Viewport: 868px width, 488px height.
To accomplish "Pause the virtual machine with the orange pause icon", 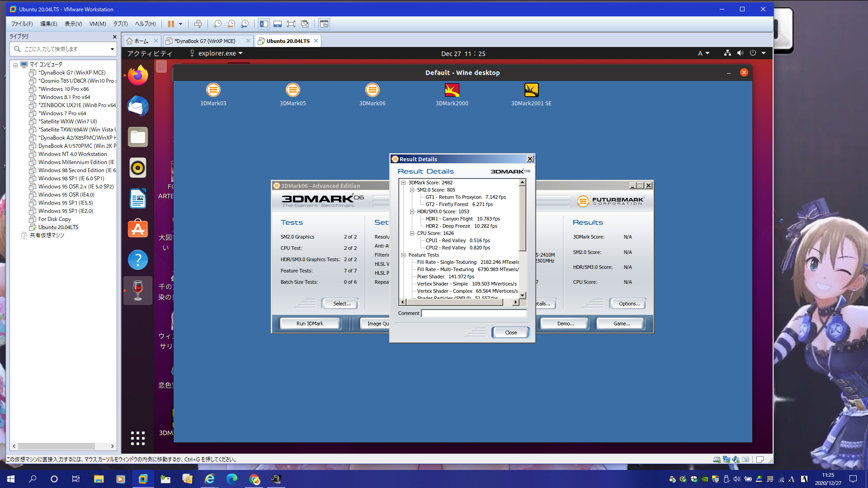I will pos(171,24).
